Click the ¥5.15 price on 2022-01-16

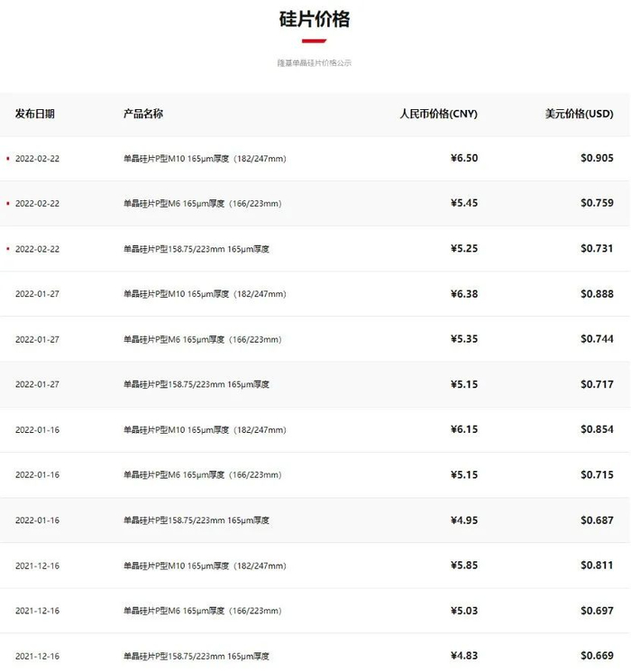(x=464, y=474)
